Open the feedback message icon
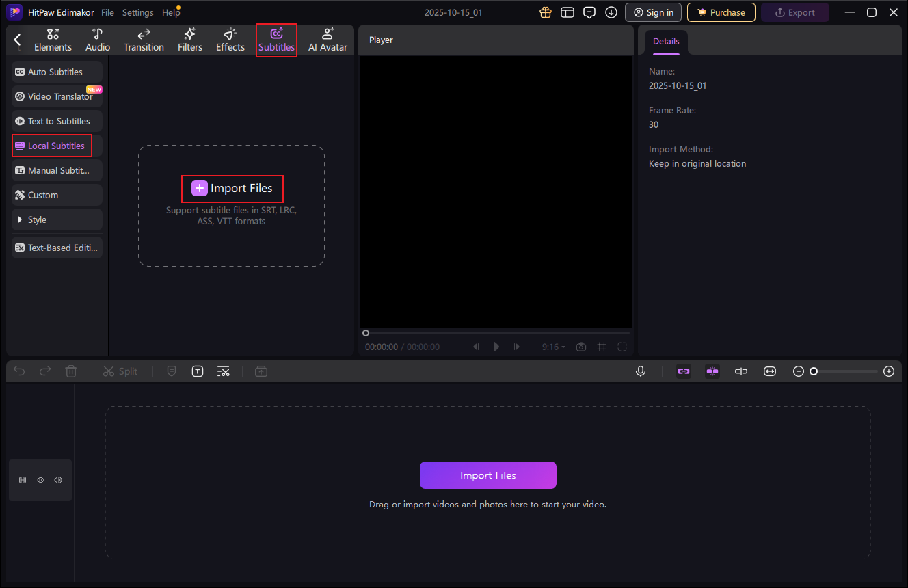This screenshot has height=588, width=908. [589, 12]
